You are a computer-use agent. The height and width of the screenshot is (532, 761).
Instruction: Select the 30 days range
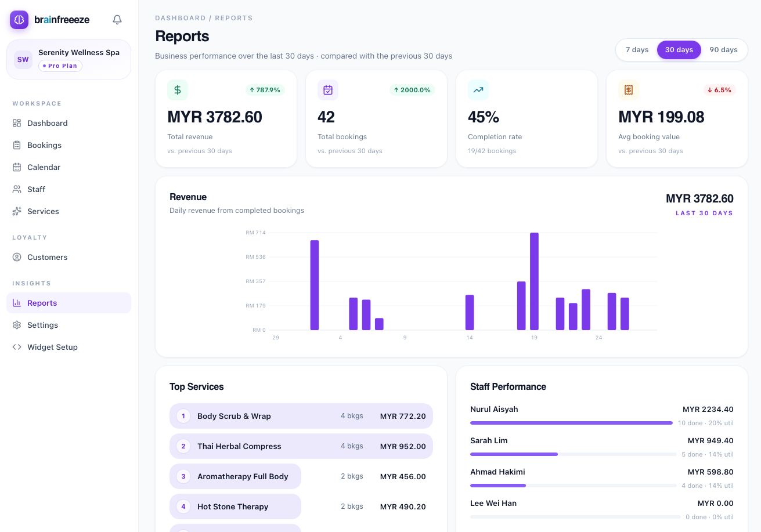(x=679, y=50)
